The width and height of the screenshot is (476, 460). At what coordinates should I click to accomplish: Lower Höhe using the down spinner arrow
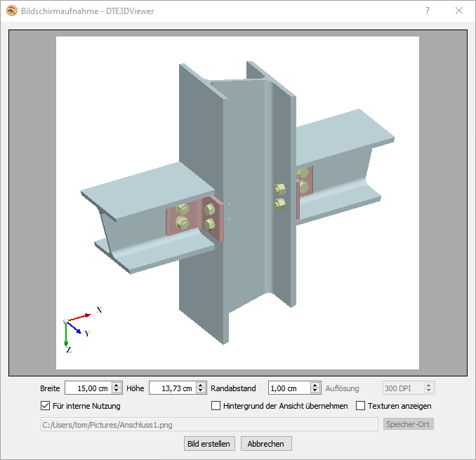pos(201,391)
